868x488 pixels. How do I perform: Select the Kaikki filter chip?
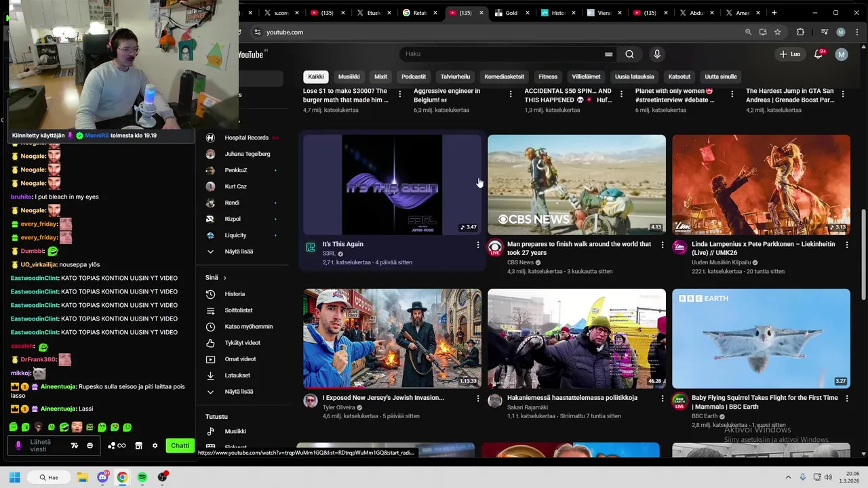(316, 77)
